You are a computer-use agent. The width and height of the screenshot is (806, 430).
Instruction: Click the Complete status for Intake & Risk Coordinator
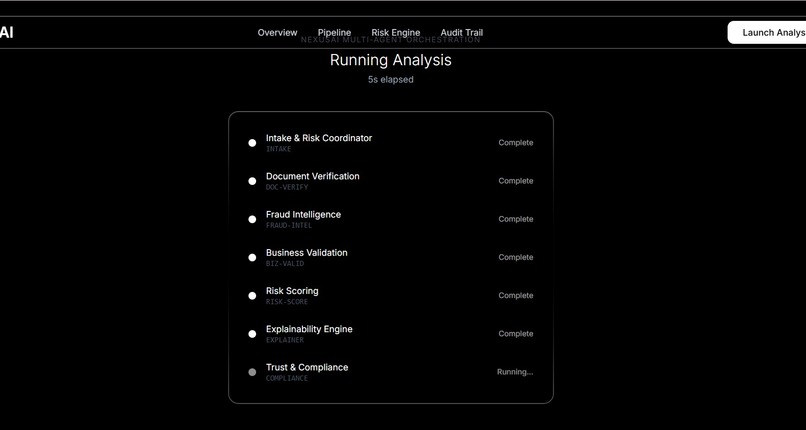(x=516, y=143)
